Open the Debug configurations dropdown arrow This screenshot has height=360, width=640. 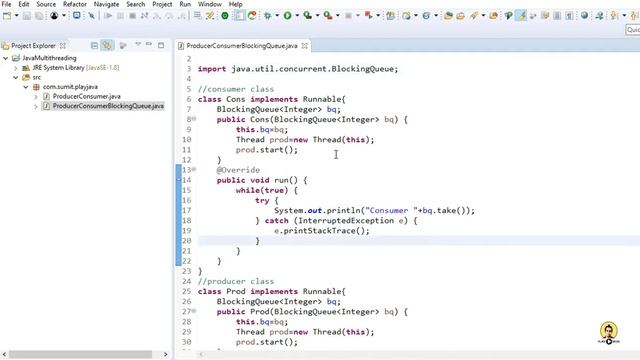point(277,16)
